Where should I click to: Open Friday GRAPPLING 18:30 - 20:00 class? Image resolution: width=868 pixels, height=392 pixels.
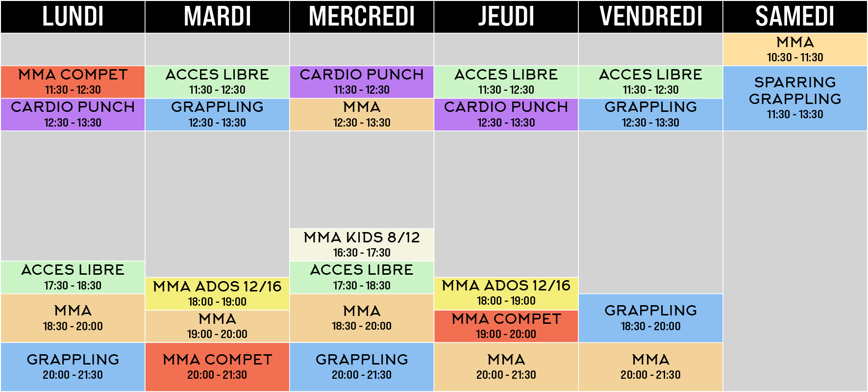point(650,318)
